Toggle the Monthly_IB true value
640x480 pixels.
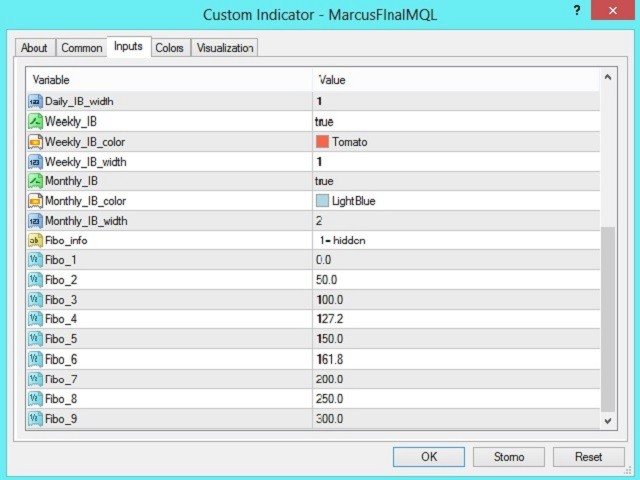pos(324,181)
